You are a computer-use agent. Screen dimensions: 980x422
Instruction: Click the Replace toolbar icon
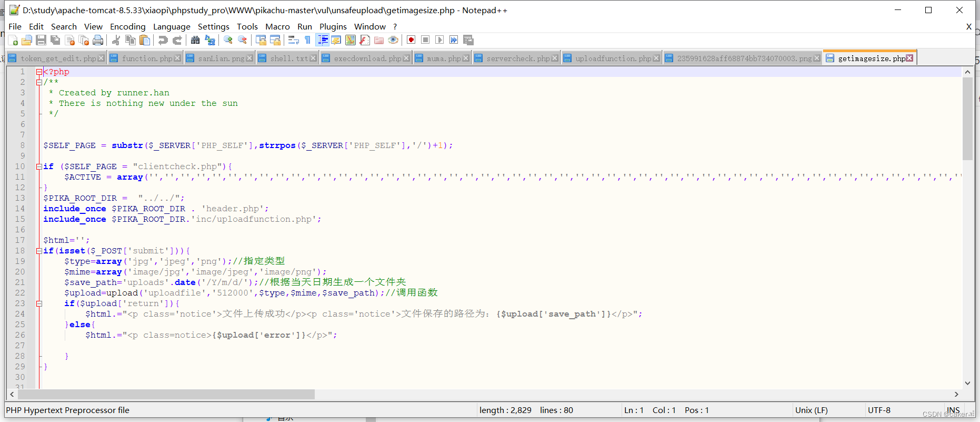click(209, 40)
